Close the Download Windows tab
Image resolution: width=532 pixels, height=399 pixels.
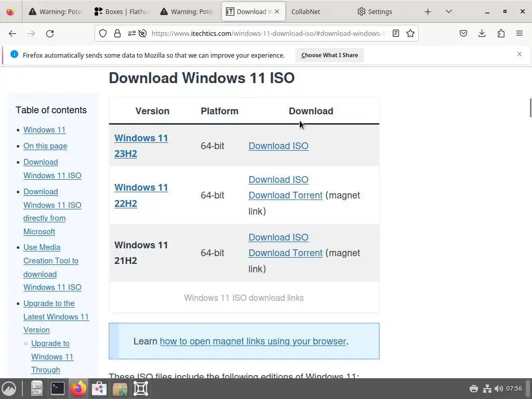click(x=277, y=11)
